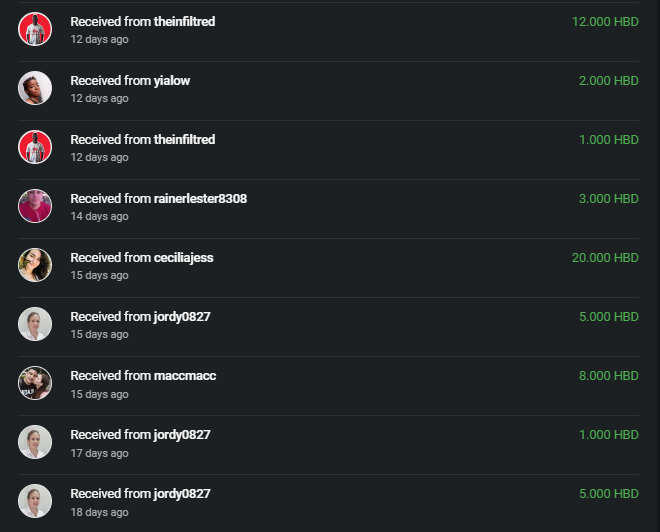This screenshot has height=532, width=660.
Task: Open theinfiltred avatar on 1.000 HBD row
Action: (x=35, y=147)
